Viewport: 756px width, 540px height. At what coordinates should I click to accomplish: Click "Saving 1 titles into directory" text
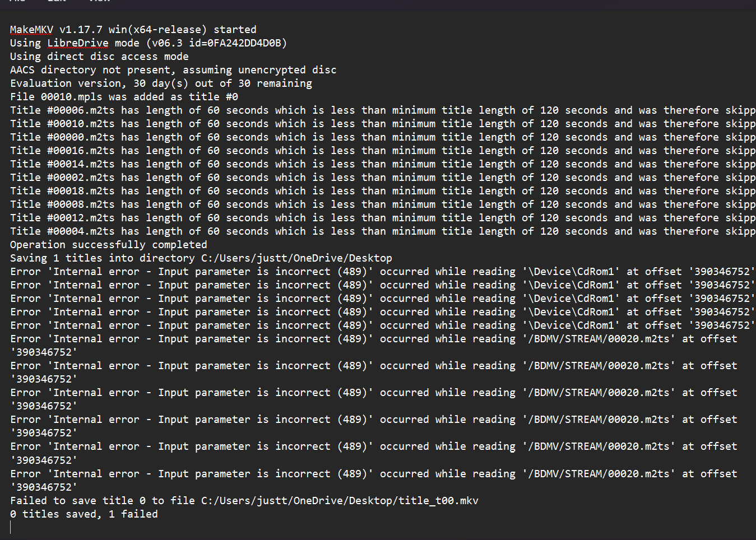pyautogui.click(x=102, y=258)
